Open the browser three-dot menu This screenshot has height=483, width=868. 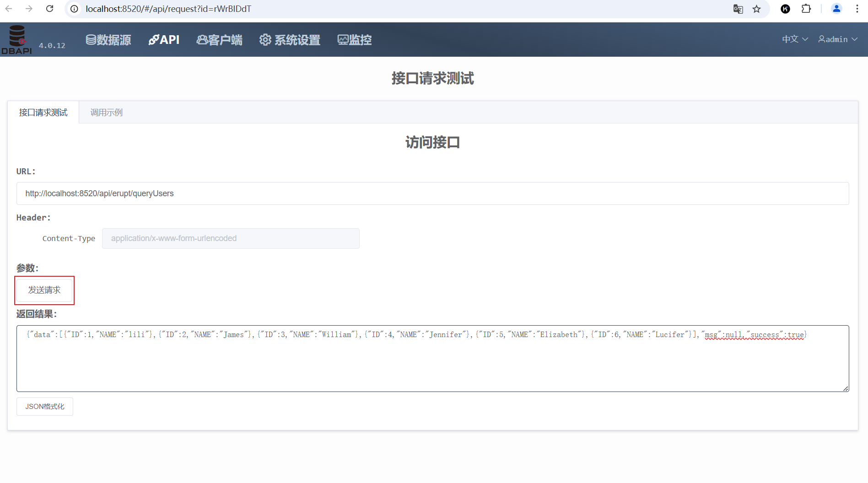click(x=857, y=9)
